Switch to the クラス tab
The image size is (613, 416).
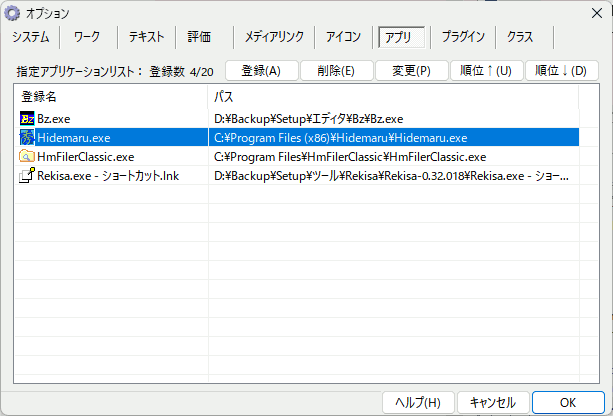520,37
